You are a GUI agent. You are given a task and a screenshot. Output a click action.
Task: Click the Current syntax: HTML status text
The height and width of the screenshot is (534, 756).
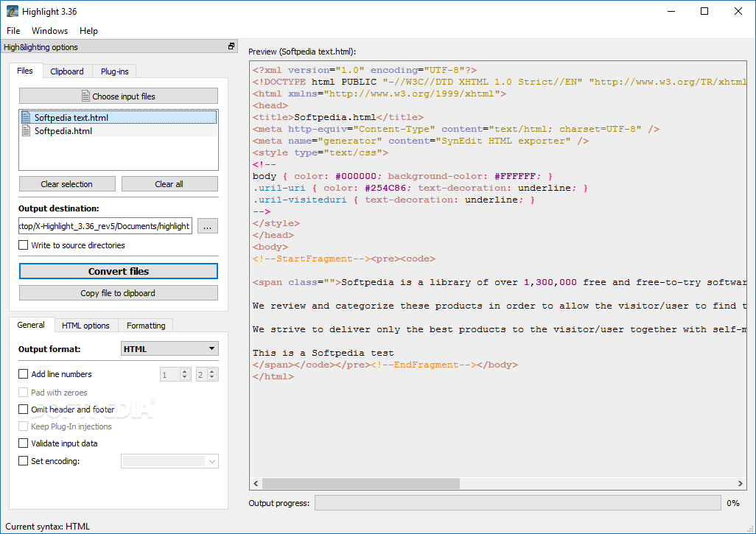click(48, 527)
